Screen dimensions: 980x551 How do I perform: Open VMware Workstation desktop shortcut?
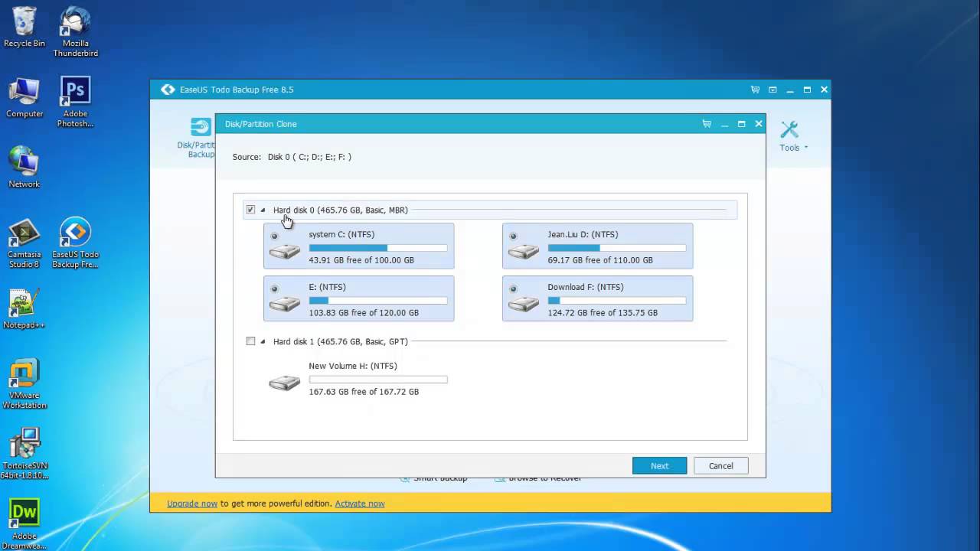pos(24,383)
